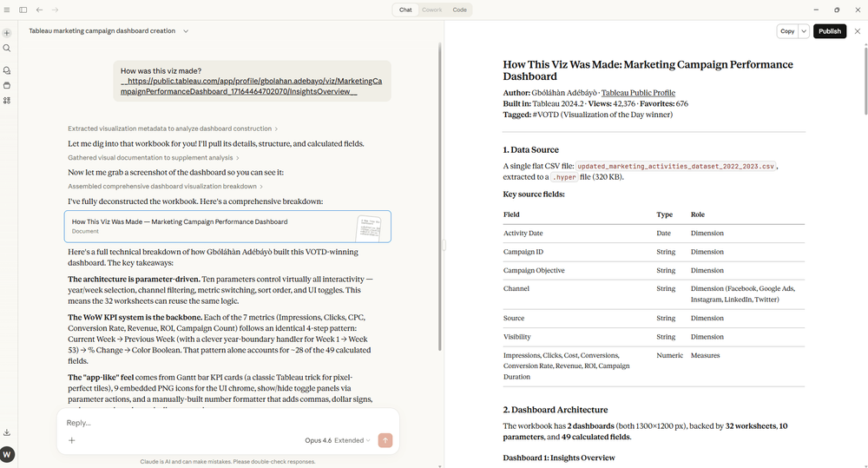This screenshot has width=868, height=468.
Task: Switch to the Code tab
Action: coord(459,10)
